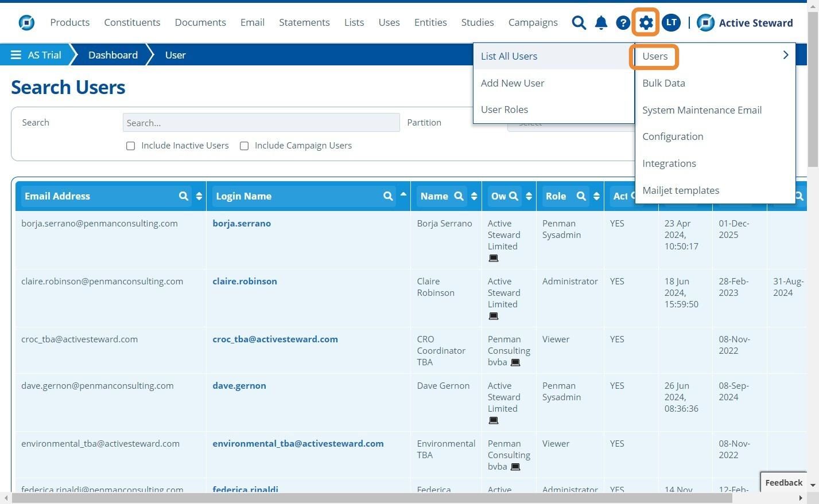This screenshot has height=504, width=819.
Task: Click the Email Address column header label
Action: click(x=57, y=196)
